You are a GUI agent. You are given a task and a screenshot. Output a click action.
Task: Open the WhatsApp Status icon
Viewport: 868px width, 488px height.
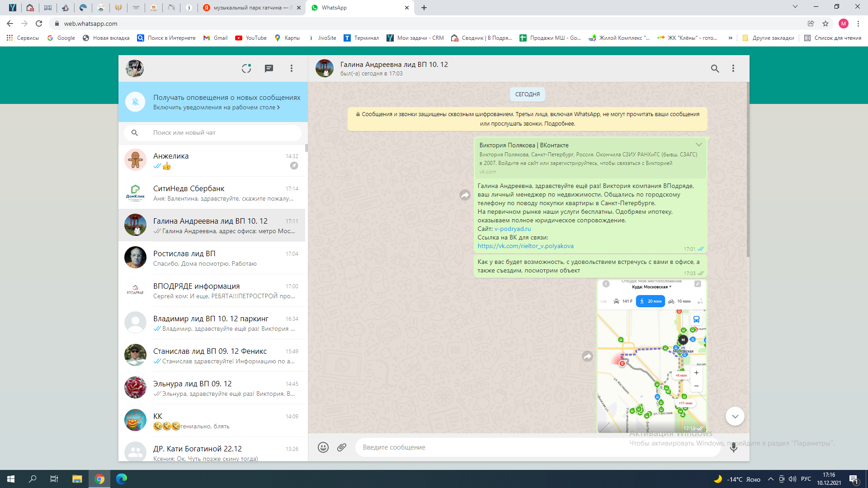[246, 68]
